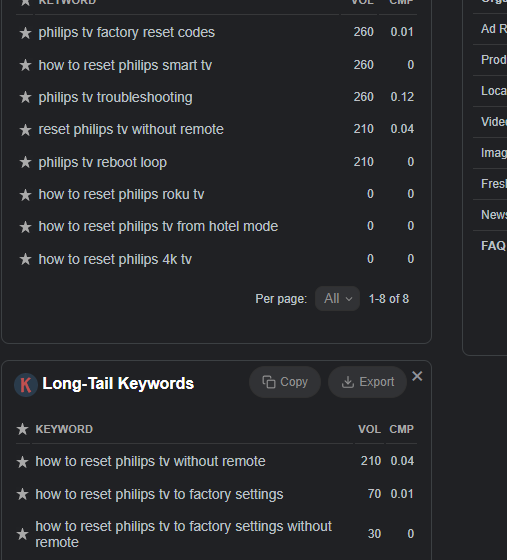This screenshot has height=560, width=507.
Task: Open keyword 'how to reset philips 4k tv'
Action: click(115, 259)
